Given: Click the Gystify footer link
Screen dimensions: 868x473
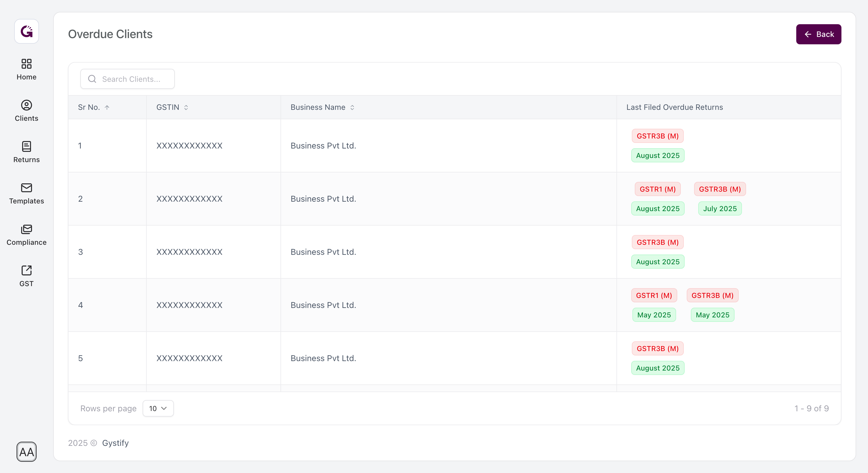Looking at the screenshot, I should [115, 443].
